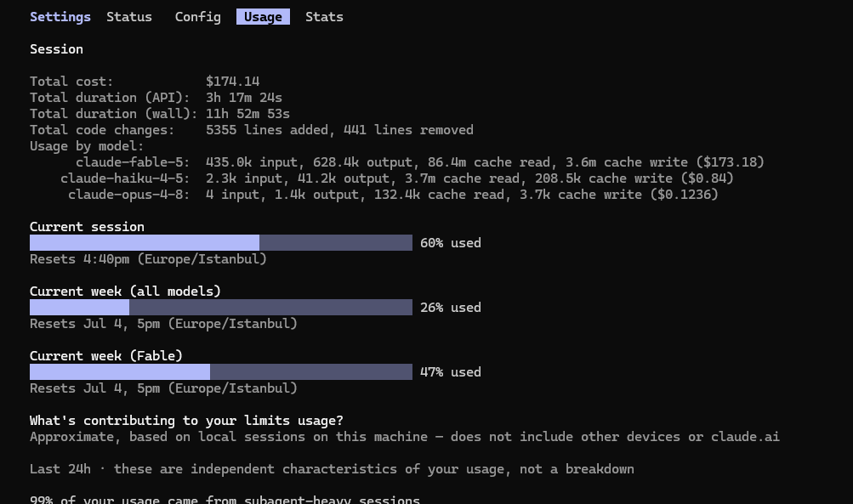Click the 'Total duration (wall):' label

tap(114, 114)
